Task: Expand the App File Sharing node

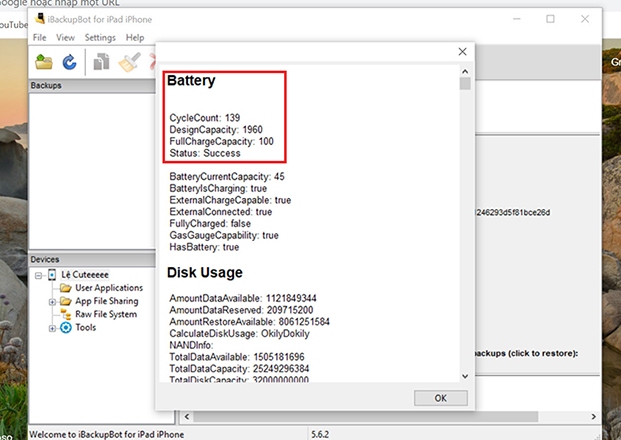Action: pyautogui.click(x=52, y=301)
